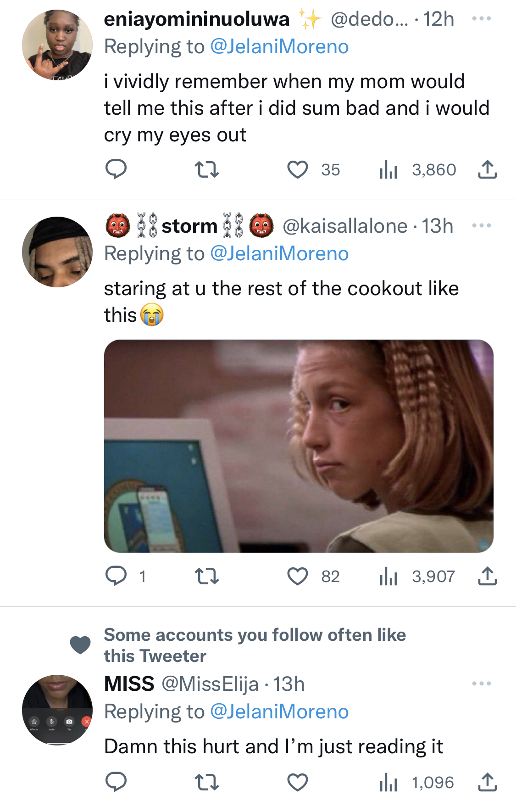Like MISS's tweet about this hurting
The height and width of the screenshot is (812, 516).
tap(298, 782)
